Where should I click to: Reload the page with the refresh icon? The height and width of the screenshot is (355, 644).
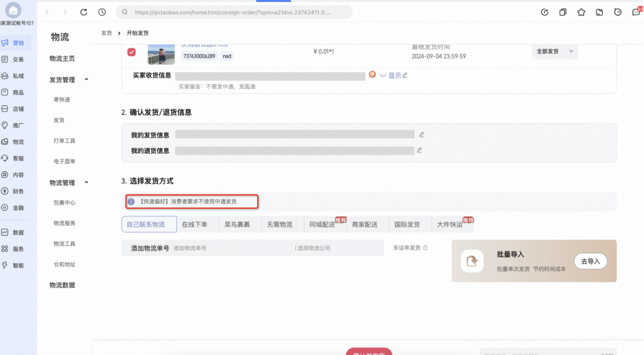coord(84,12)
